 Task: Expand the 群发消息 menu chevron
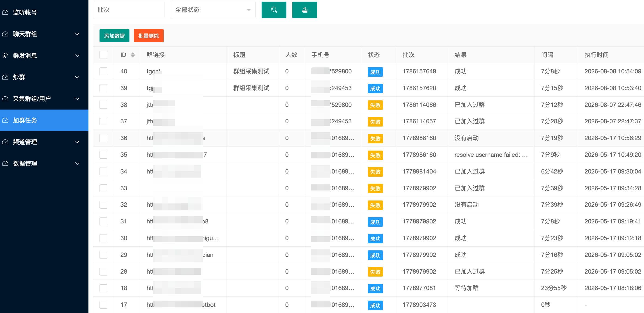[77, 56]
